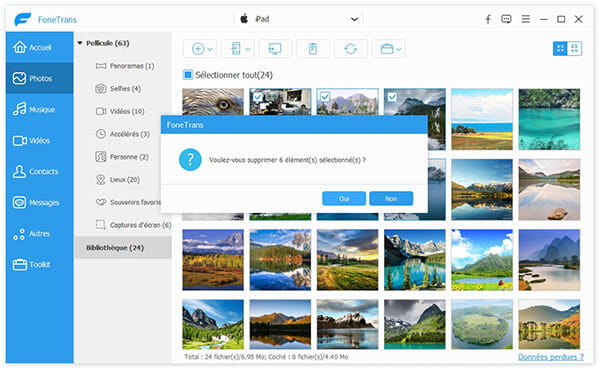Image resolution: width=600 pixels, height=370 pixels.
Task: Select autumn meadow mountain thumbnail
Action: [x=213, y=260]
